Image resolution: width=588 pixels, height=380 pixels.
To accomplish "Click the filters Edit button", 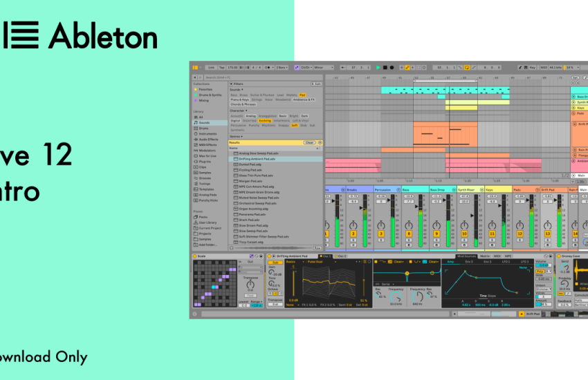I will pyautogui.click(x=316, y=84).
